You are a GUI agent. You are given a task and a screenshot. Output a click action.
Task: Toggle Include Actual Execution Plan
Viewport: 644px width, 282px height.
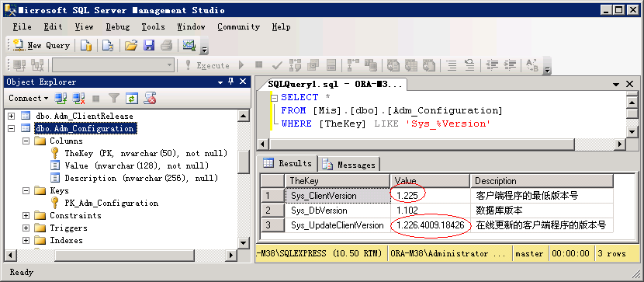pyautogui.click(x=353, y=65)
